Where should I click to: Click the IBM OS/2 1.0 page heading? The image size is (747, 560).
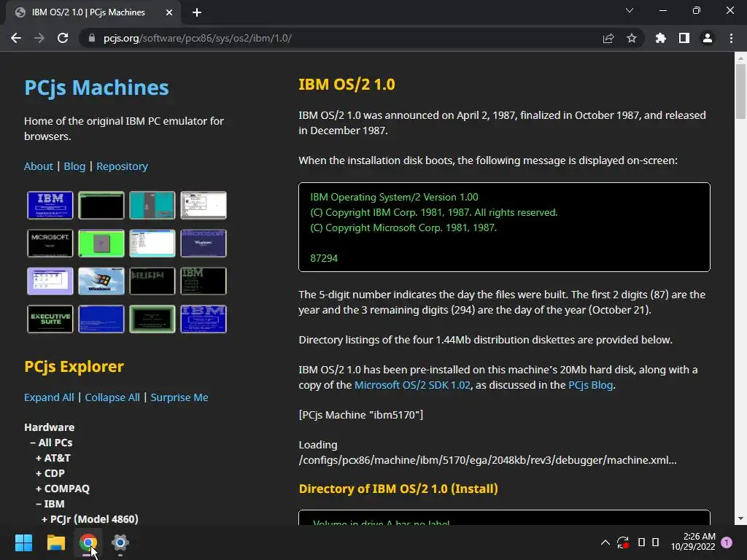click(347, 85)
